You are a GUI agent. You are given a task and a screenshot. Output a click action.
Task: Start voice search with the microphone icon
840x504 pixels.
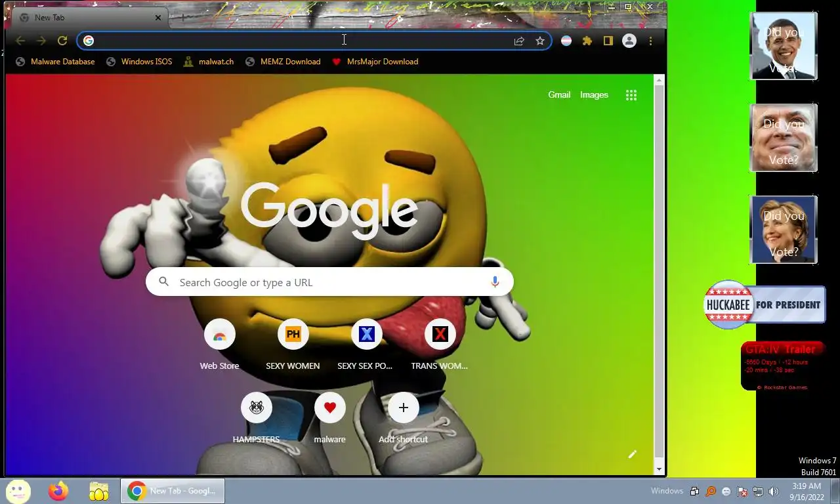[495, 282]
